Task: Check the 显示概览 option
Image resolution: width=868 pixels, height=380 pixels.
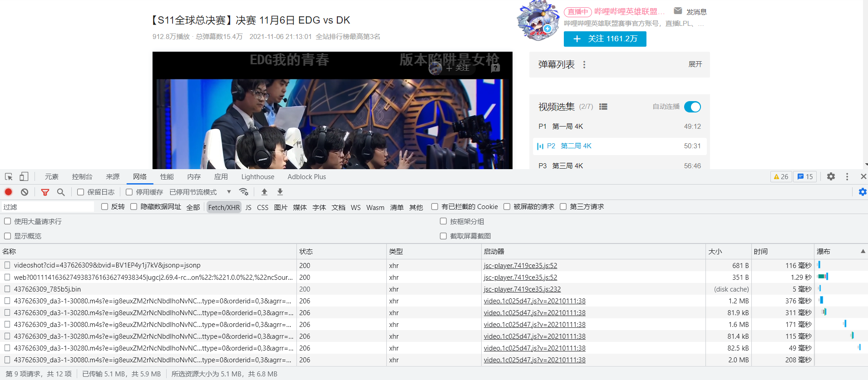Action: (7, 236)
